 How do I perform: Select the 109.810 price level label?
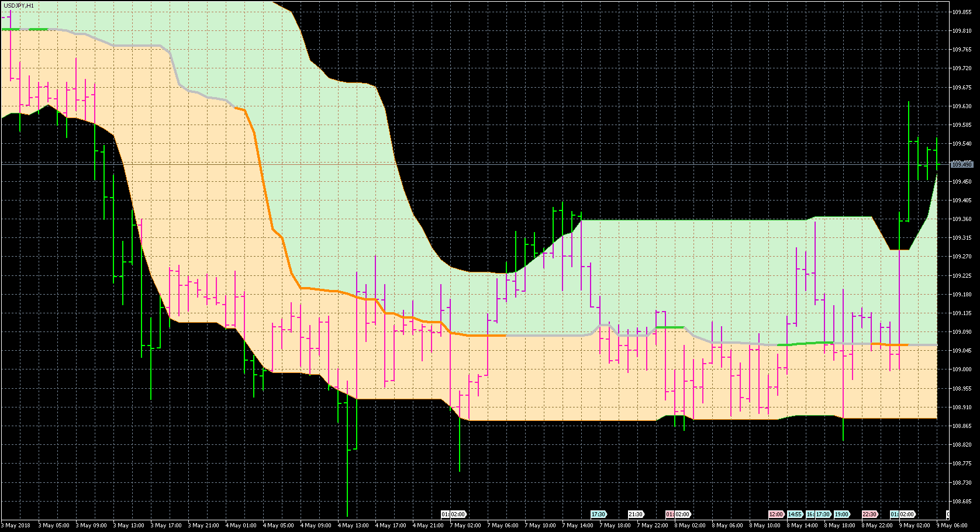click(x=962, y=31)
